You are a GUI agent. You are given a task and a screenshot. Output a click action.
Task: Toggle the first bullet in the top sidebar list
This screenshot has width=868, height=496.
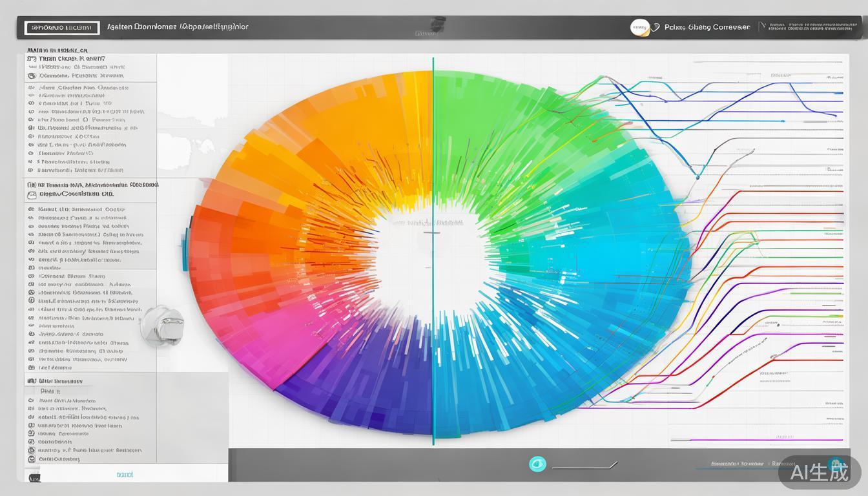tap(31, 87)
